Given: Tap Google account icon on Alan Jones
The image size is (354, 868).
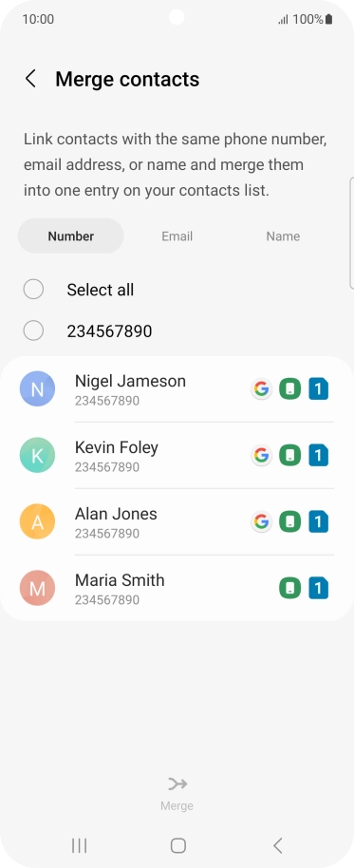Looking at the screenshot, I should pyautogui.click(x=261, y=522).
